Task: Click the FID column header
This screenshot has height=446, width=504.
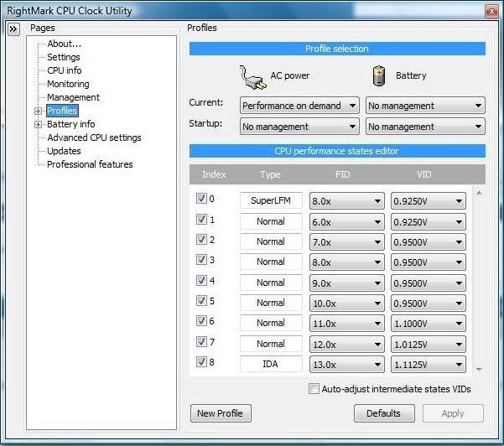Action: 343,174
